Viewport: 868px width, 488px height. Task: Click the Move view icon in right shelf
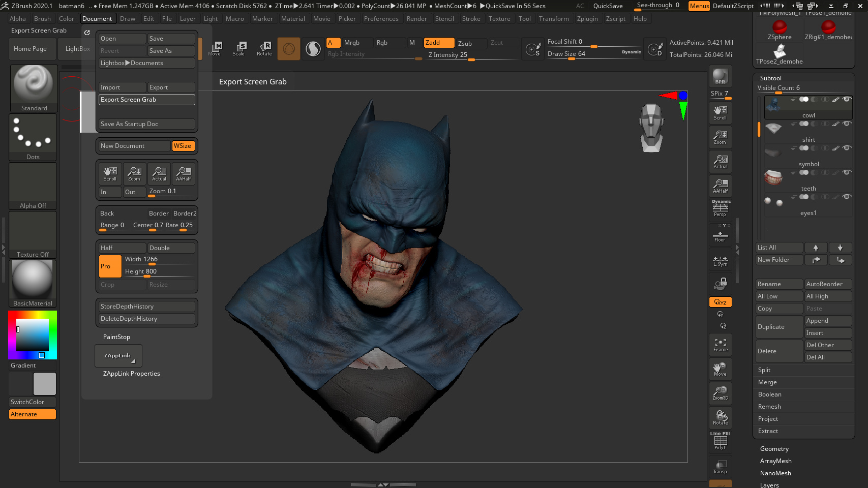tap(720, 369)
